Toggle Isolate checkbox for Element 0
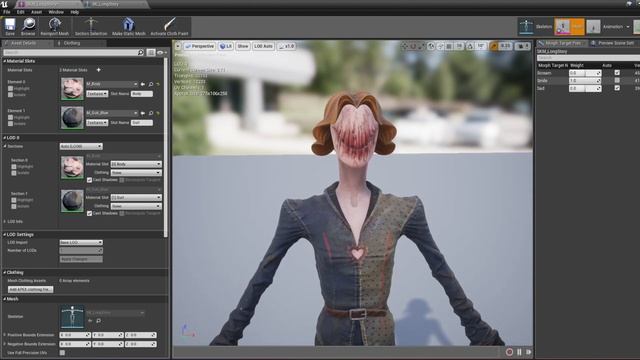 click(11, 95)
